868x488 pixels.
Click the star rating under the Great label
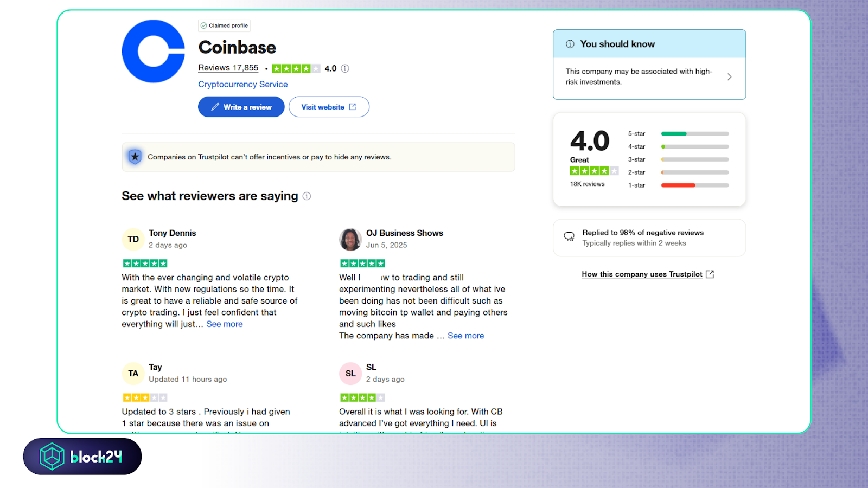(594, 171)
